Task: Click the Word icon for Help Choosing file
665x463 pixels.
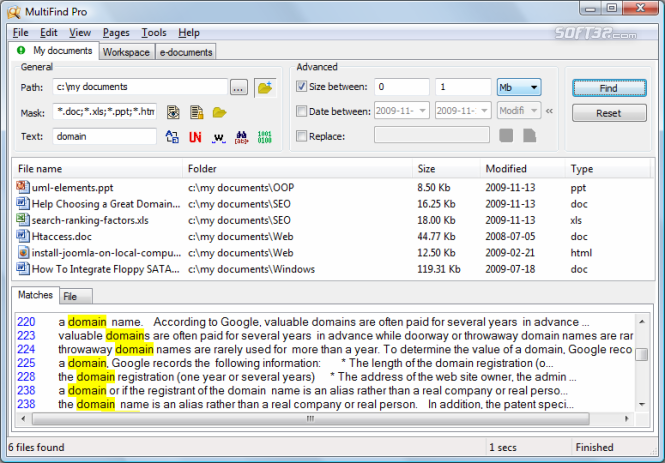Action: click(23, 203)
